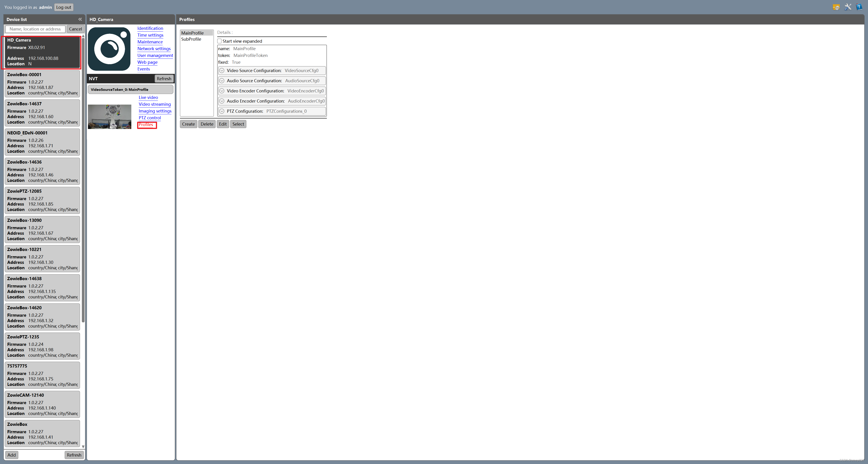The height and width of the screenshot is (464, 868).
Task: Expand the Video Source Configuration section
Action: click(222, 71)
